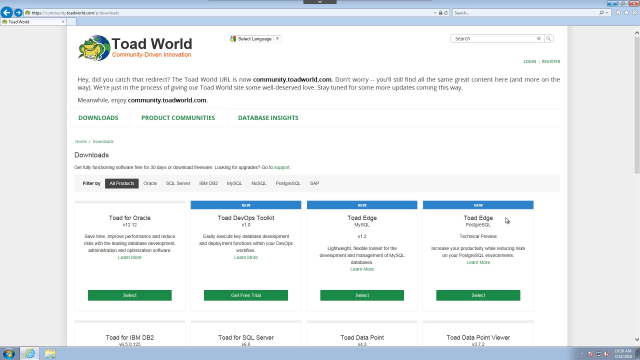
Task: Click the magnifier icon in browser search box
Action: point(601,13)
